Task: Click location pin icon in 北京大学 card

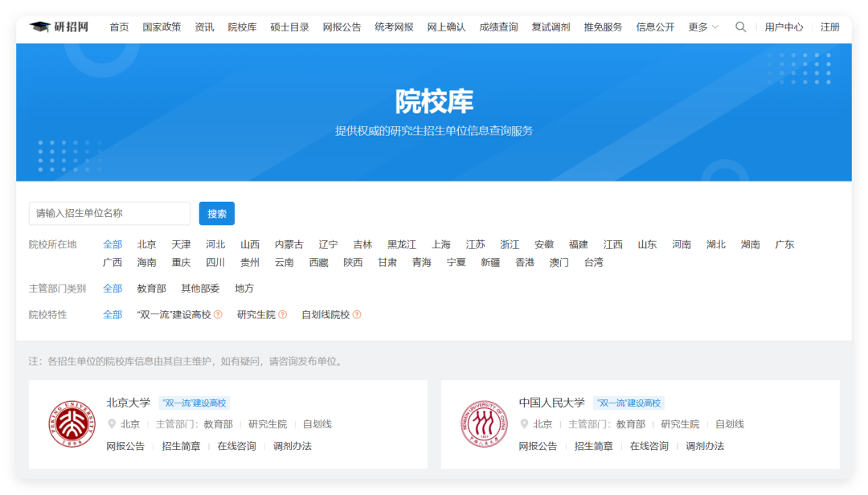Action: (111, 424)
